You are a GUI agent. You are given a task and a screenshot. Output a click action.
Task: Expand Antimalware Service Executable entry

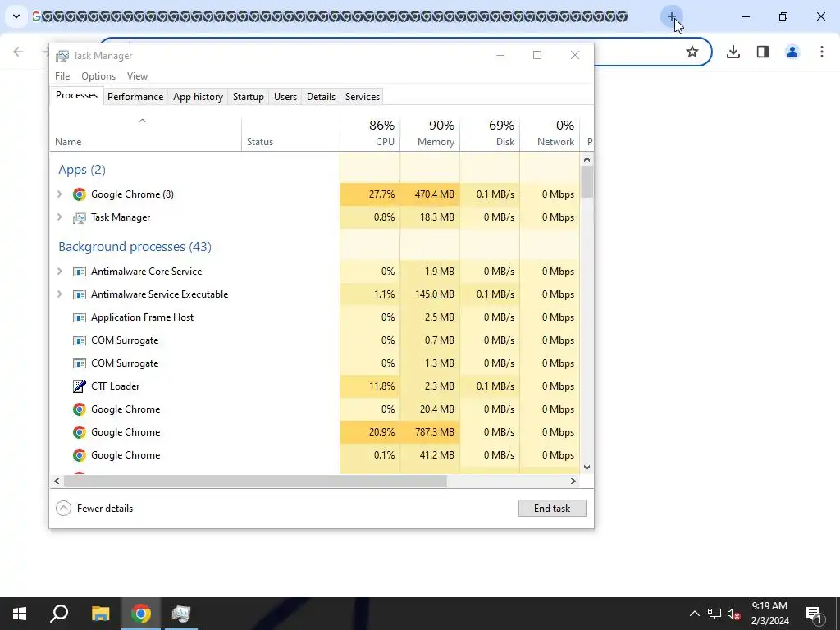pos(59,294)
